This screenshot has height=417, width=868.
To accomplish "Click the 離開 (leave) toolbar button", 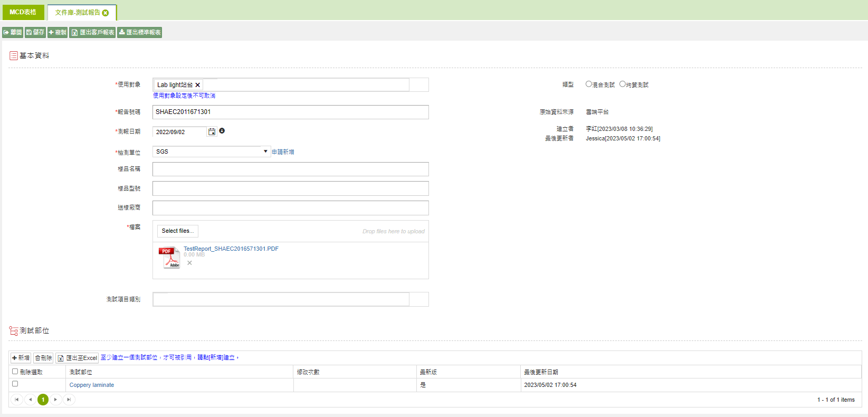I will 13,32.
